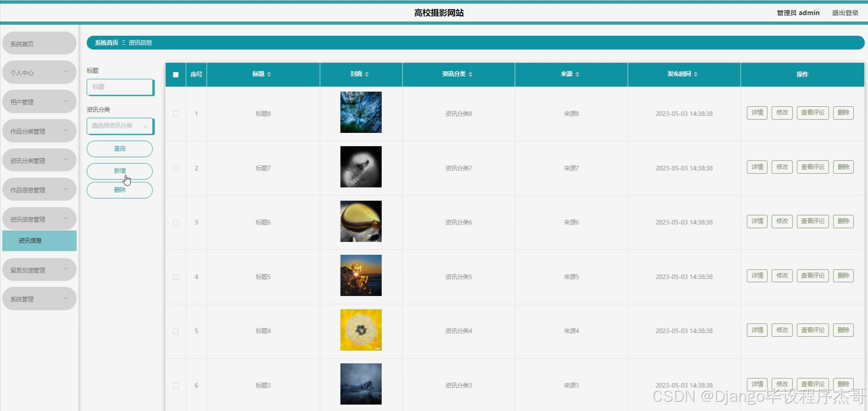Image resolution: width=868 pixels, height=411 pixels.
Task: Go to 系统首页 in sidebar
Action: [39, 44]
